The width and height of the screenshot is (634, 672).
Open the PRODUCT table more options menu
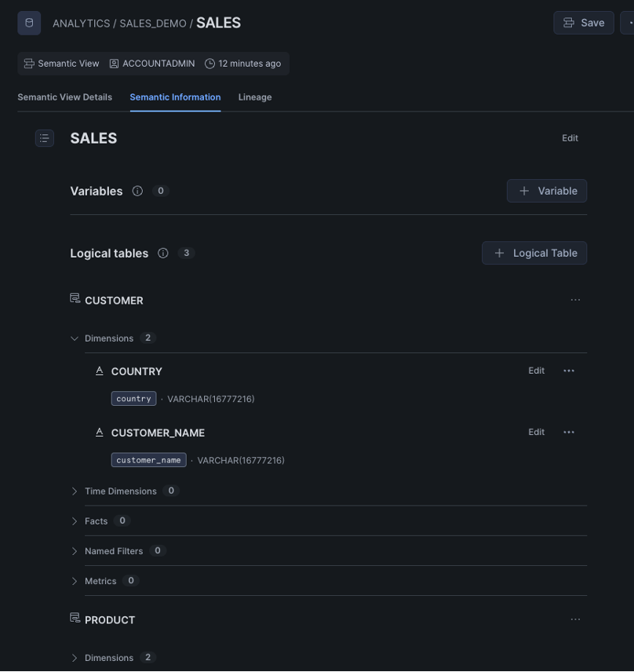click(x=575, y=619)
